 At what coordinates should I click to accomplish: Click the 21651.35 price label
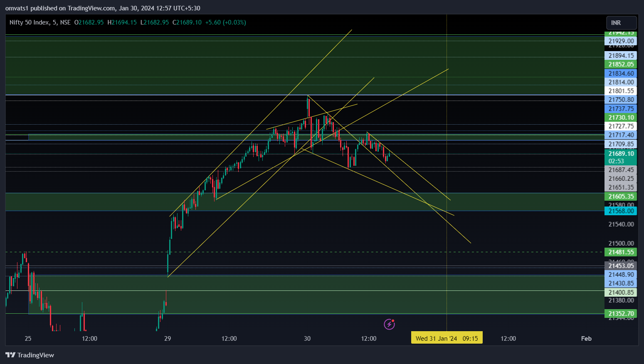click(620, 187)
